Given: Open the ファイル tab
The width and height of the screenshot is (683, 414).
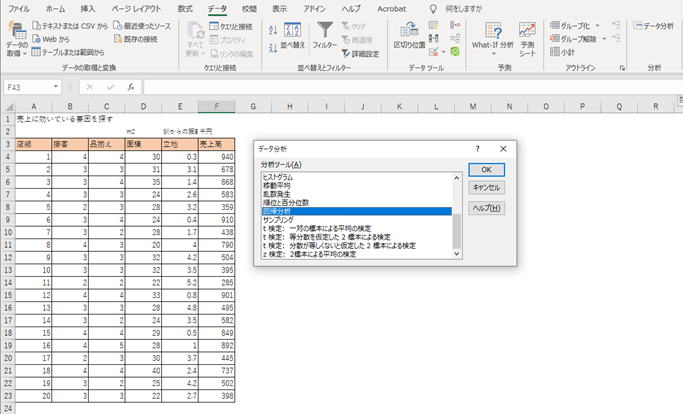Looking at the screenshot, I should (x=19, y=9).
